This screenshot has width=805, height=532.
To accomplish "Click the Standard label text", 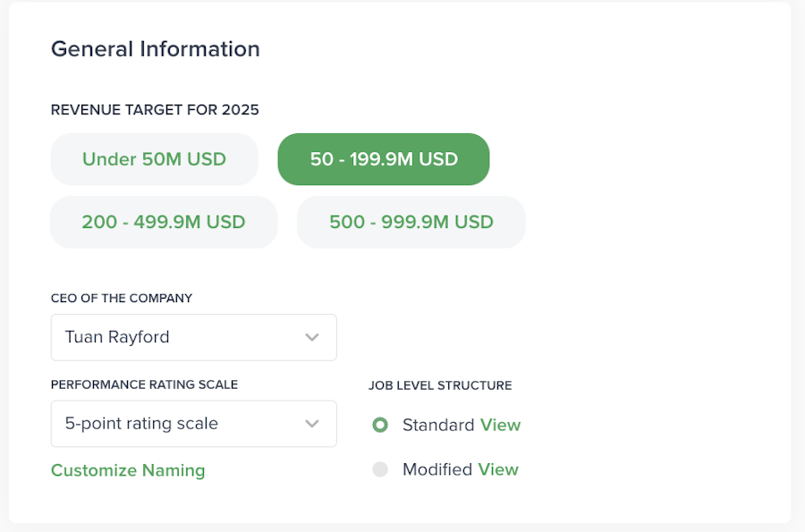I will (x=438, y=425).
